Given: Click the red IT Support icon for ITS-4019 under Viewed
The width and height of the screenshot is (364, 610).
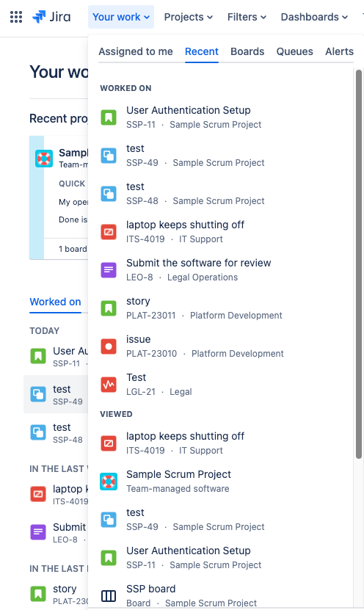Looking at the screenshot, I should tap(109, 443).
